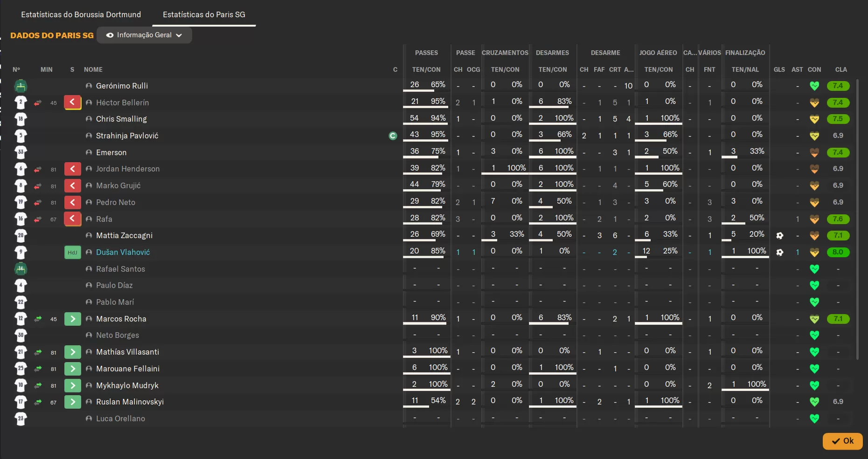This screenshot has height=459, width=868.
Task: Click Héctor Bellerín's number 2 shirt icon
Action: [x=21, y=103]
